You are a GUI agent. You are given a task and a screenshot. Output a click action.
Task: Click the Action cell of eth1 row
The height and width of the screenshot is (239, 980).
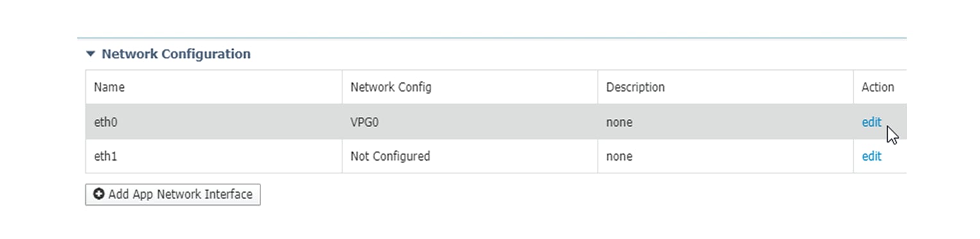(880, 156)
